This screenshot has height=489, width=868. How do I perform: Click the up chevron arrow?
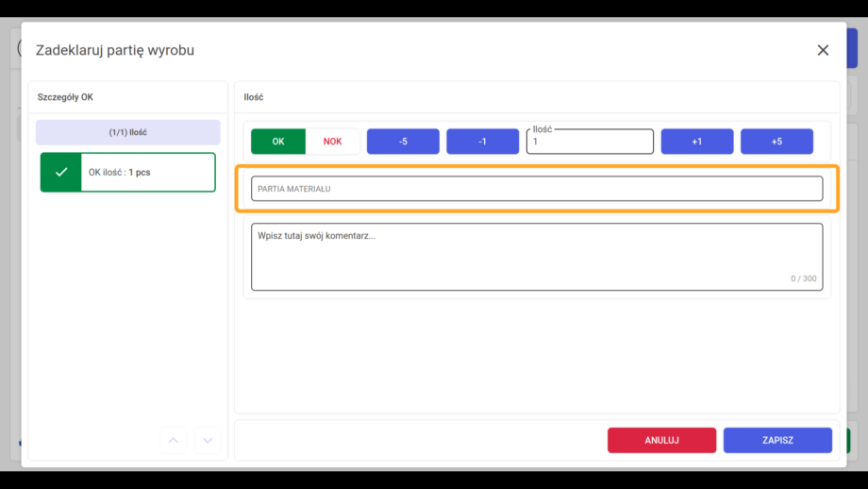pyautogui.click(x=174, y=440)
